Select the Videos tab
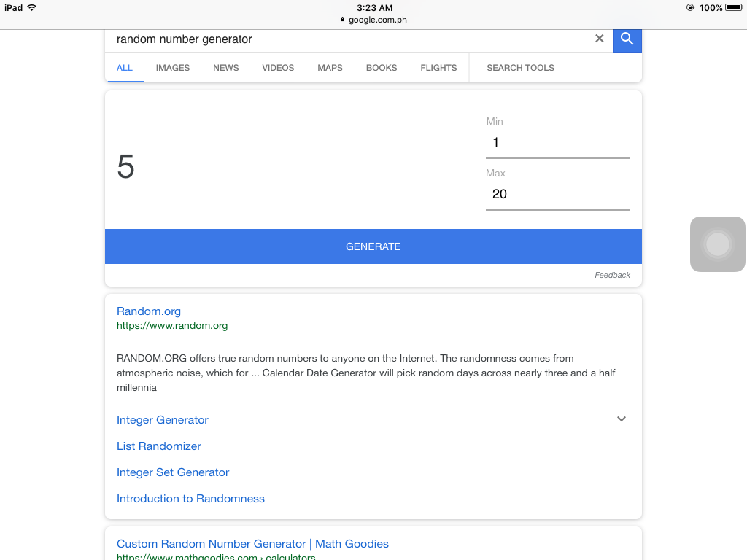This screenshot has height=560, width=747. (x=278, y=68)
